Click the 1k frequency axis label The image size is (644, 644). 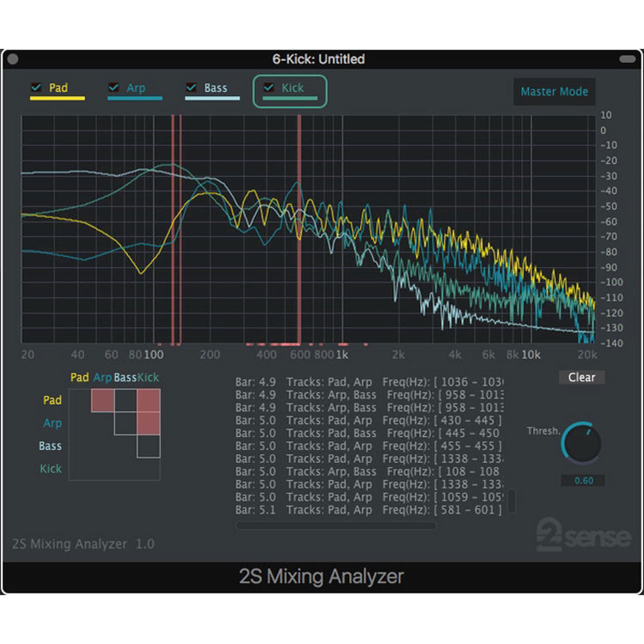pyautogui.click(x=342, y=355)
